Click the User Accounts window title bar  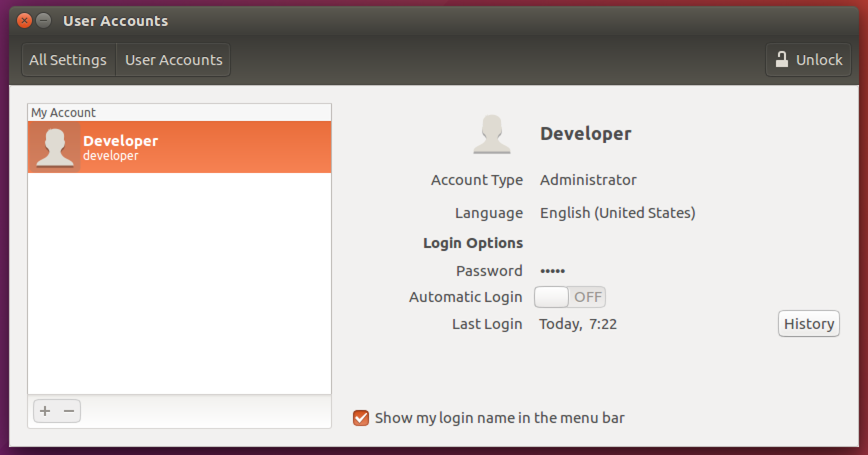pos(400,20)
